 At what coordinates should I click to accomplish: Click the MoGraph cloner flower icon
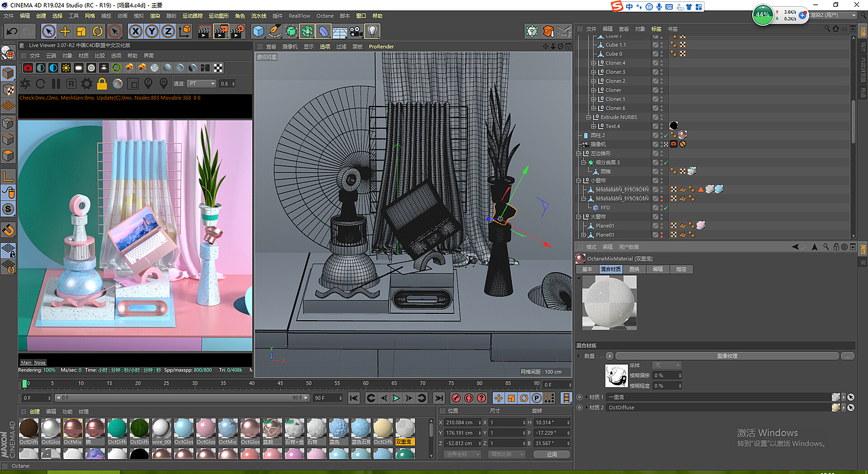click(307, 31)
